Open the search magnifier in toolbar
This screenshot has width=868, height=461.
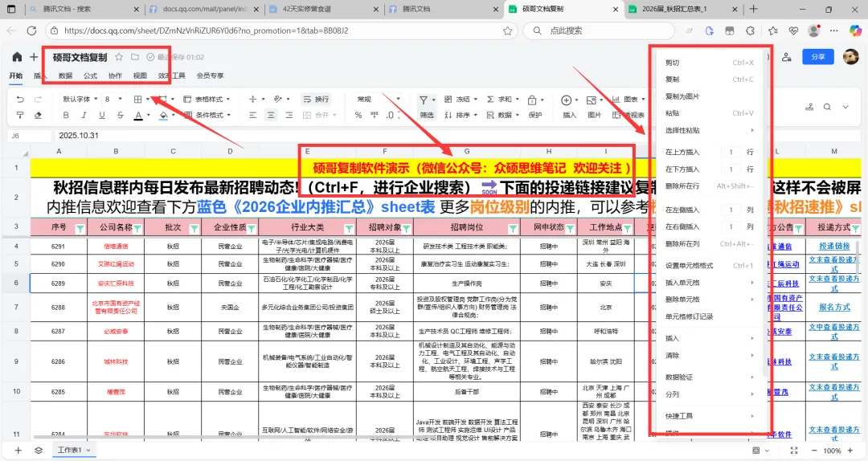point(827,107)
